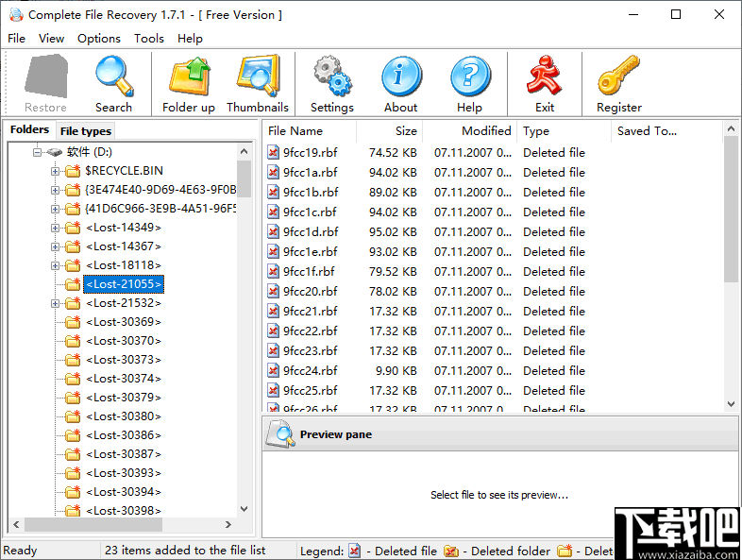Open the File menu

[x=17, y=39]
